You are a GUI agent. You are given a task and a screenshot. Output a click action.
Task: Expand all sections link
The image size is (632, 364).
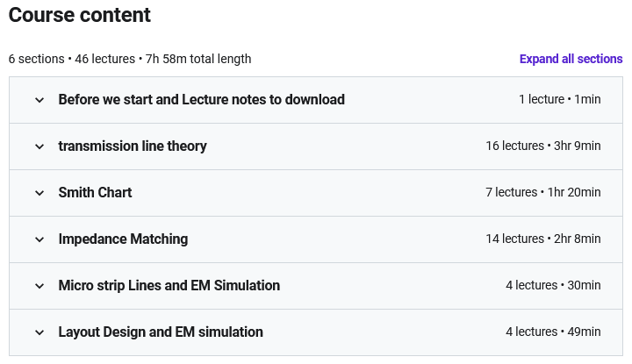[571, 59]
